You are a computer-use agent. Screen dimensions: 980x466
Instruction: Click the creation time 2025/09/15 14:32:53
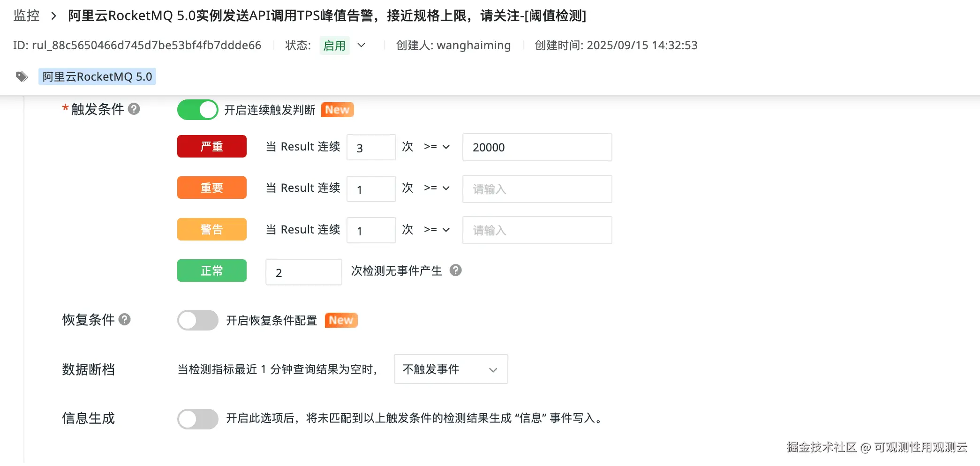[x=642, y=45]
